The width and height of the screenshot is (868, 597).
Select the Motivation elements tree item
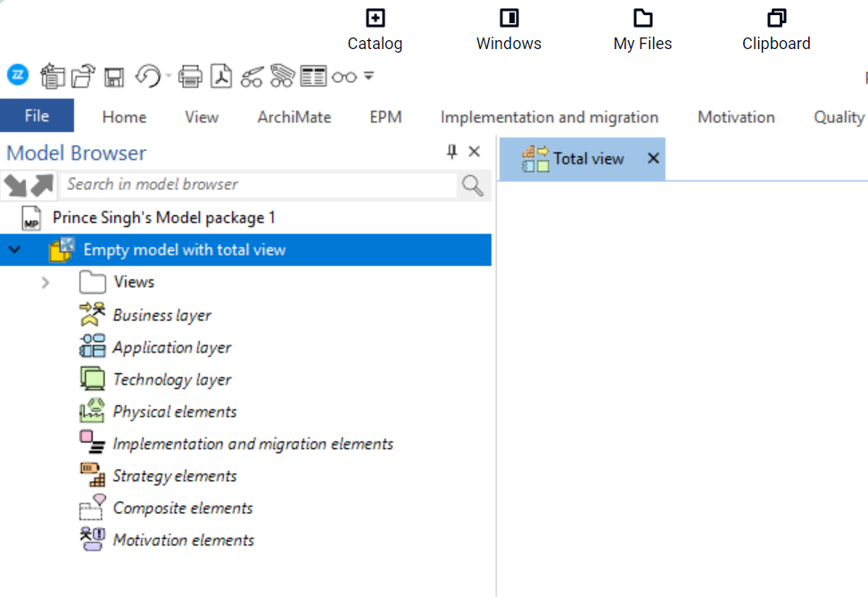point(182,540)
